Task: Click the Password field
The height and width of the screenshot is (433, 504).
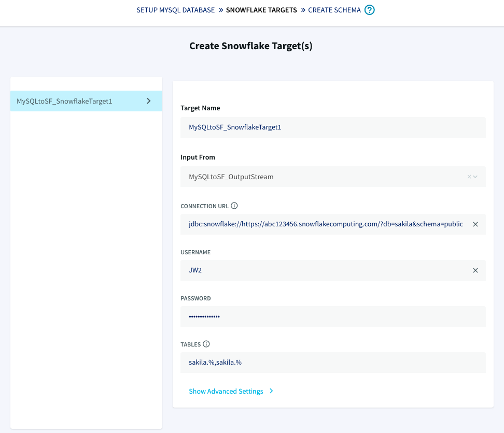Action: pos(333,316)
